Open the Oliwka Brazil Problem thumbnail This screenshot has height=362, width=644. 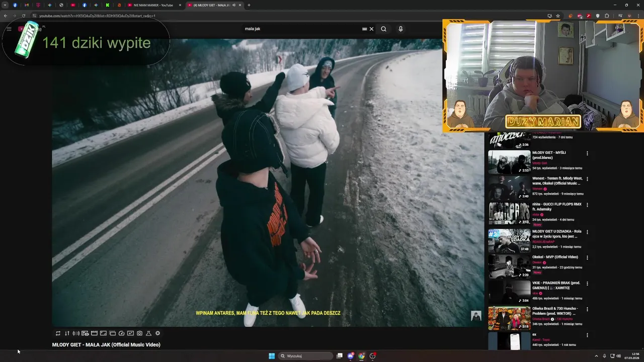click(509, 318)
